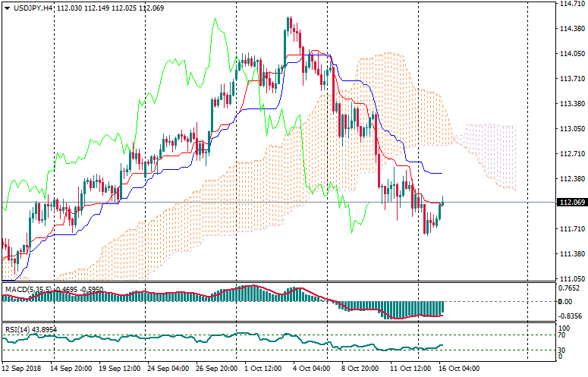The height and width of the screenshot is (377, 588).
Task: Click the 113.050 price scale label
Action: 570,129
